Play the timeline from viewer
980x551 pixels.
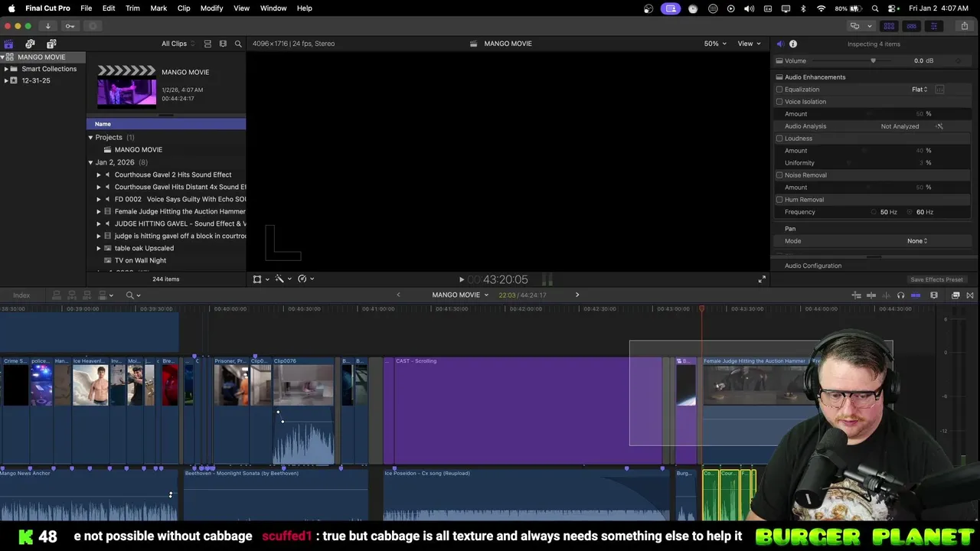click(x=461, y=280)
